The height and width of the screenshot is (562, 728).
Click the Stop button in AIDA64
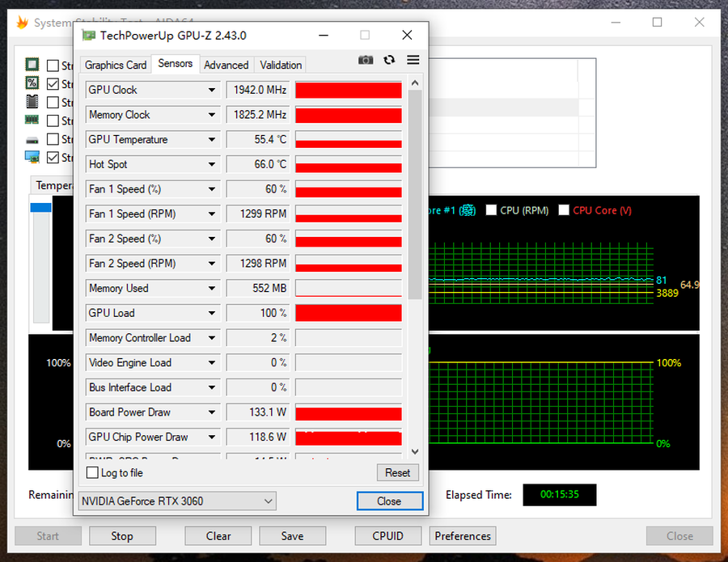click(122, 535)
